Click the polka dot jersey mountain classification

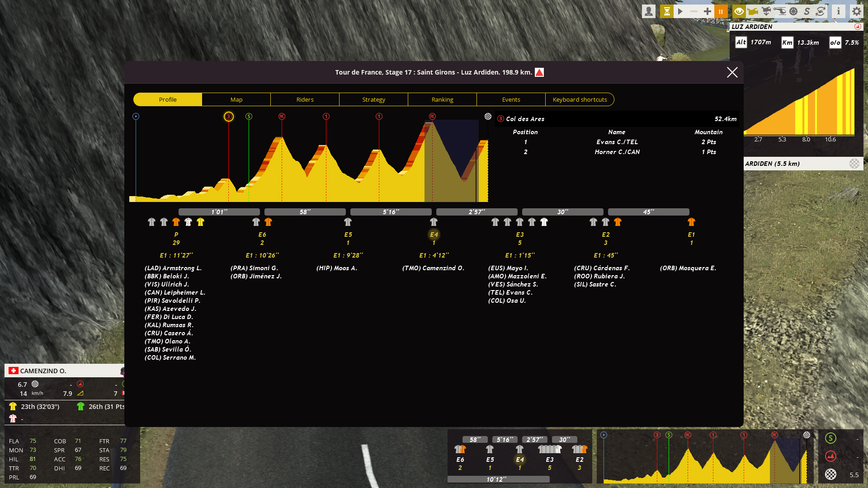[13, 419]
